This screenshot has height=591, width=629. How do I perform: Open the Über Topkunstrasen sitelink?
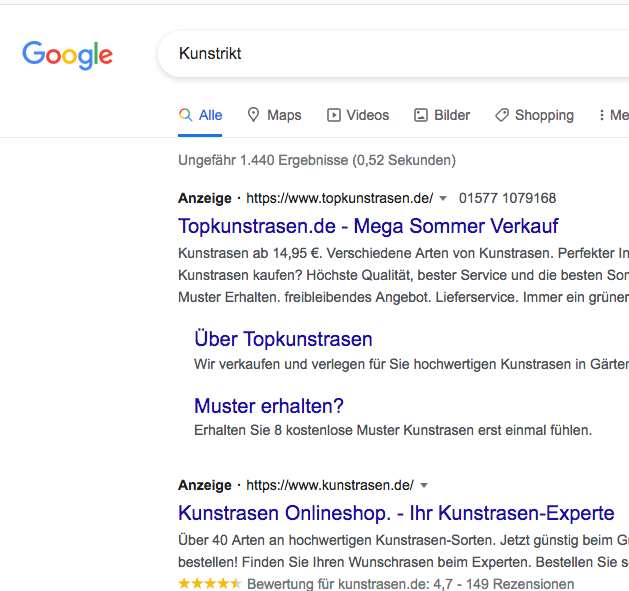coord(283,339)
